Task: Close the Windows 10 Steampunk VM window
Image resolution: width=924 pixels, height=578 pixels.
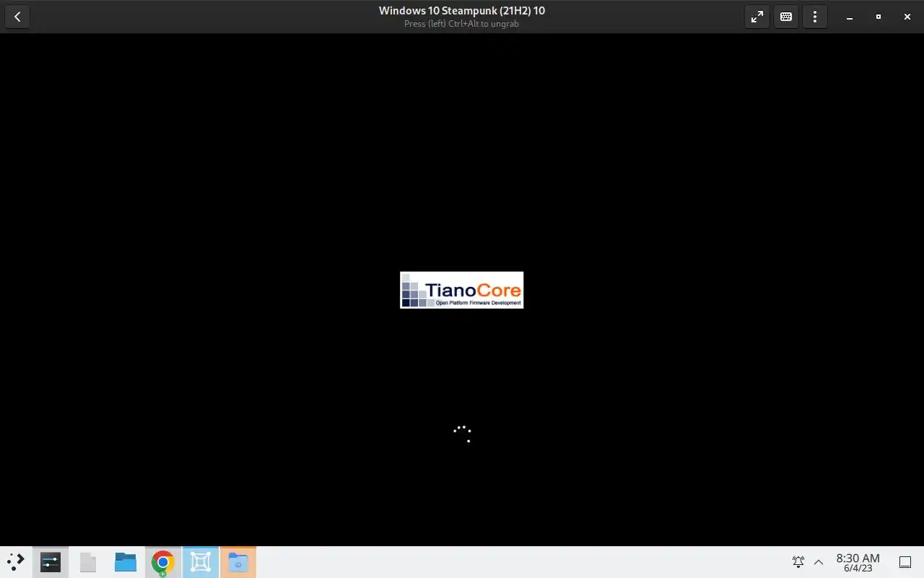Action: pos(907,17)
